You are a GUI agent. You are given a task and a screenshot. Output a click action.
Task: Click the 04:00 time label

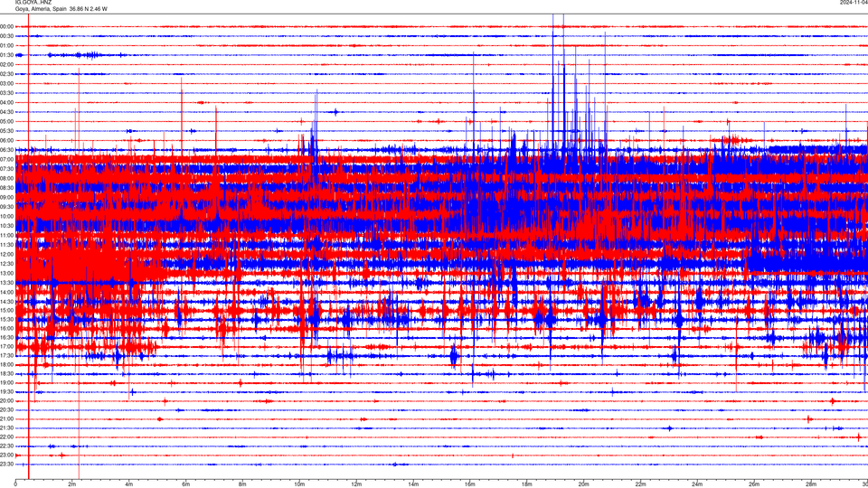[x=6, y=102]
